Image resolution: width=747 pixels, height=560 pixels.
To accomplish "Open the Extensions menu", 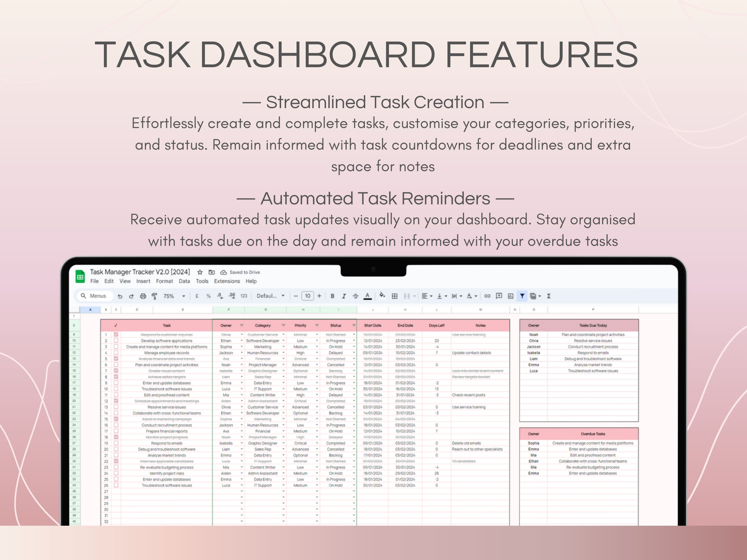I will (227, 281).
